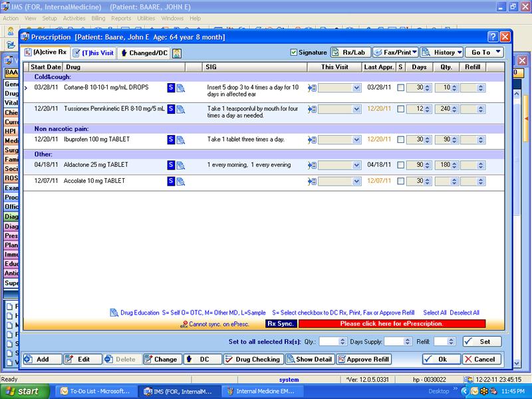Switch to (A)ctive Rx tab

click(x=46, y=53)
